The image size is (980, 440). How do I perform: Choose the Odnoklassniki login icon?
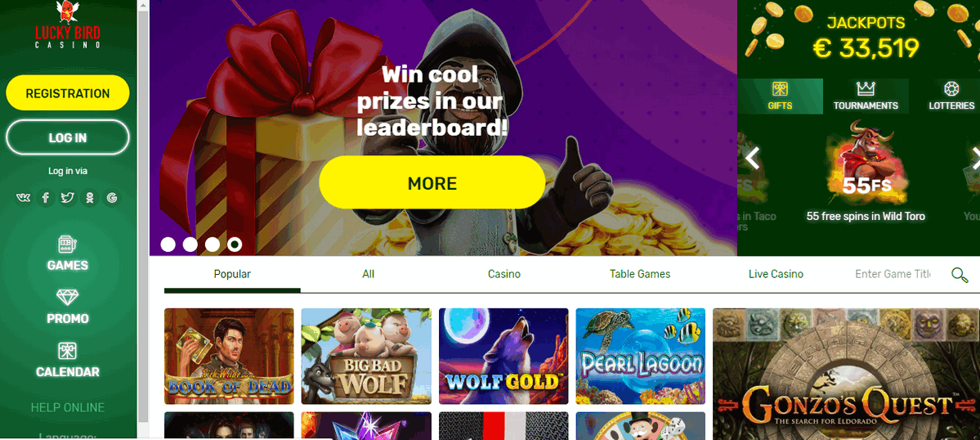[x=90, y=198]
